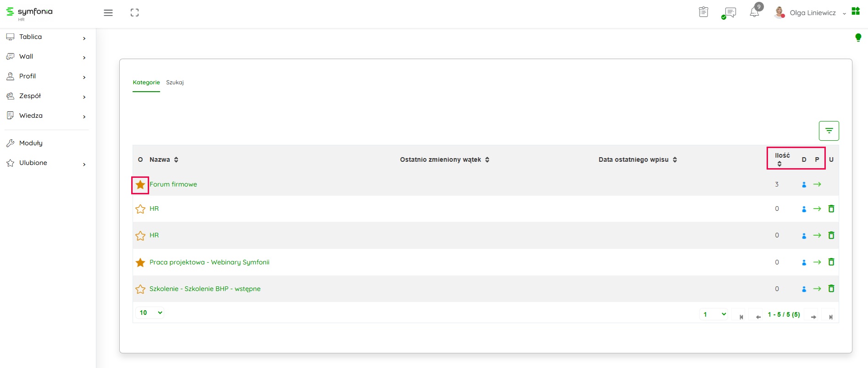Open Forum firmowe category link
868x368 pixels.
173,184
